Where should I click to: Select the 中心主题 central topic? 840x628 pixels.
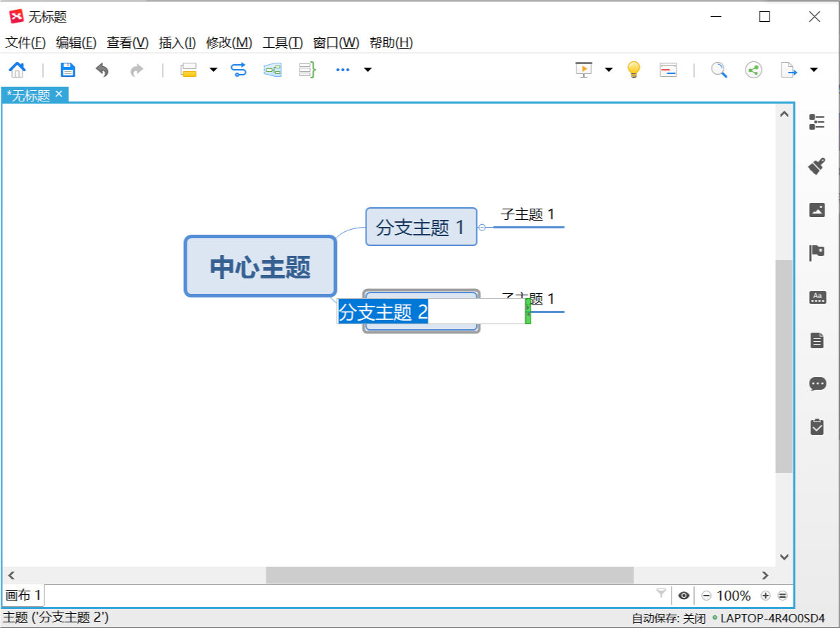pos(260,266)
